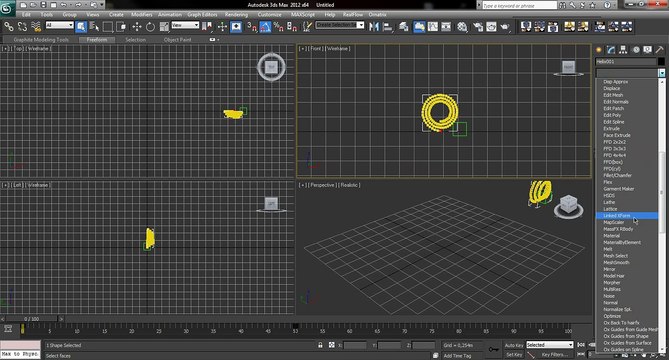Toggle 3D Snaps on
This screenshot has height=360, width=669.
coord(252,27)
